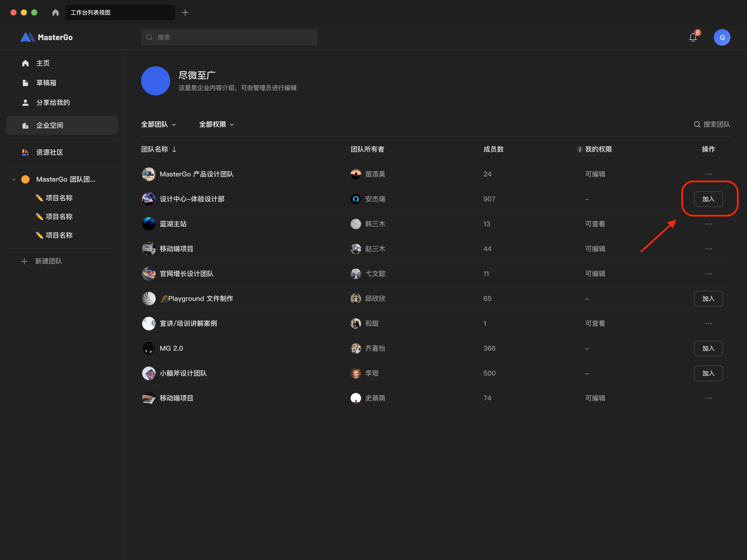Open more options for 宣讲/培训讲解案例

tap(708, 323)
